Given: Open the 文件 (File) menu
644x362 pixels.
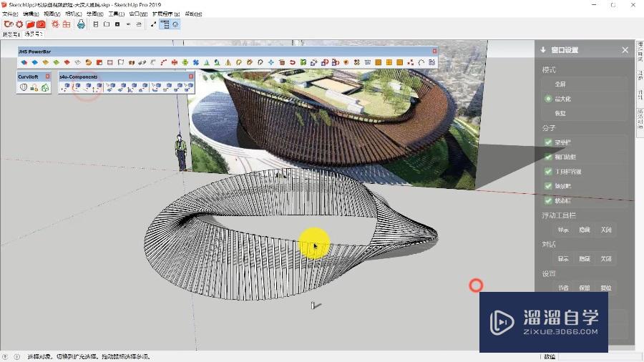Looking at the screenshot, I should pyautogui.click(x=10, y=14).
